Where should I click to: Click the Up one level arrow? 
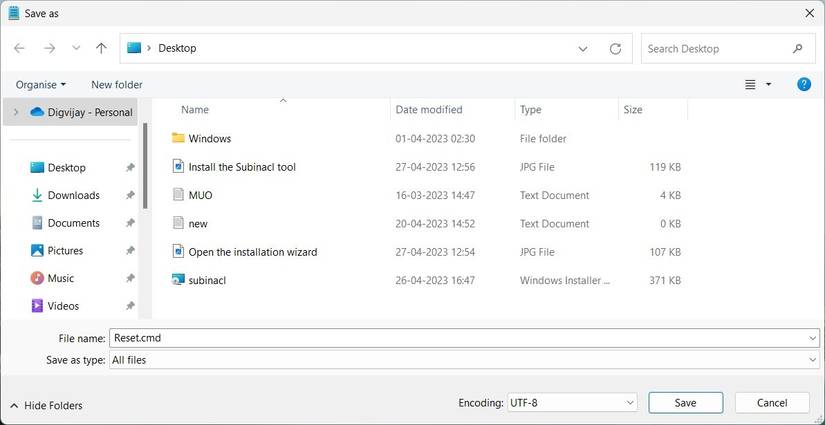[101, 48]
